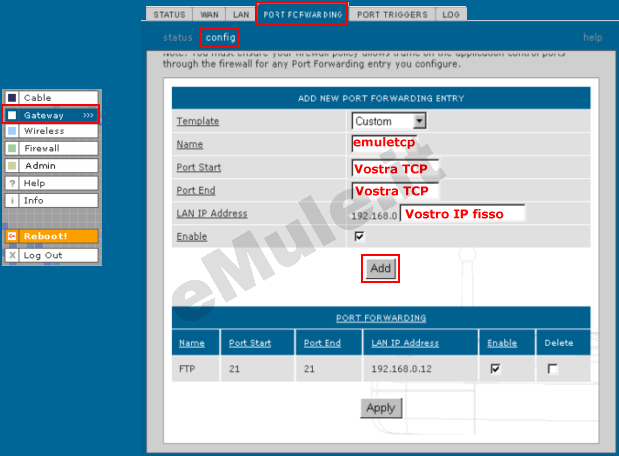Open the Admin sidebar menu
This screenshot has width=619, height=456.
click(51, 165)
